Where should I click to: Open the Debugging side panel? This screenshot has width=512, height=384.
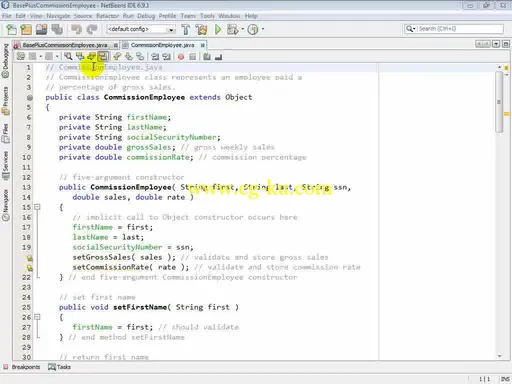pyautogui.click(x=6, y=61)
